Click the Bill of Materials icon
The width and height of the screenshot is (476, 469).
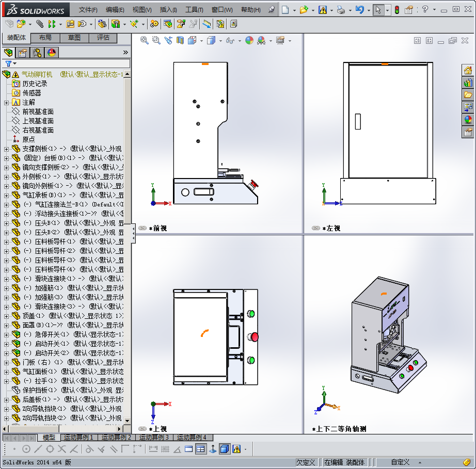pyautogui.click(x=168, y=24)
